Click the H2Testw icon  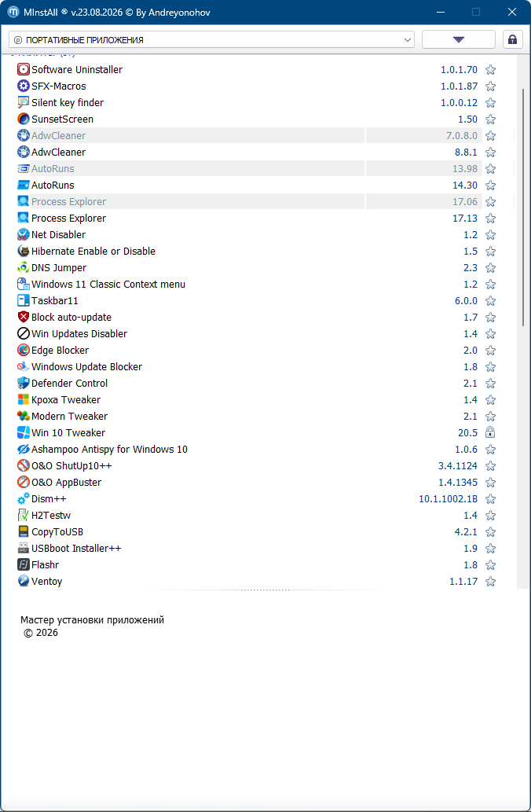[24, 516]
